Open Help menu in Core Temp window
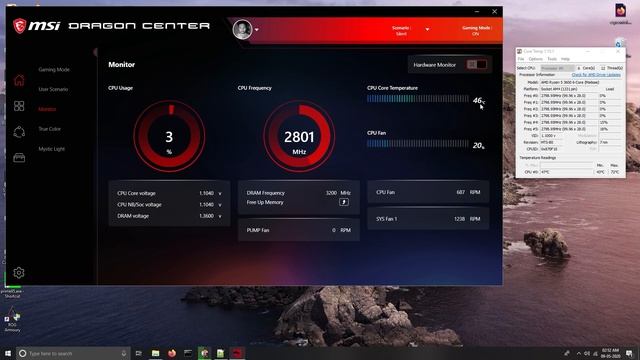 565,59
